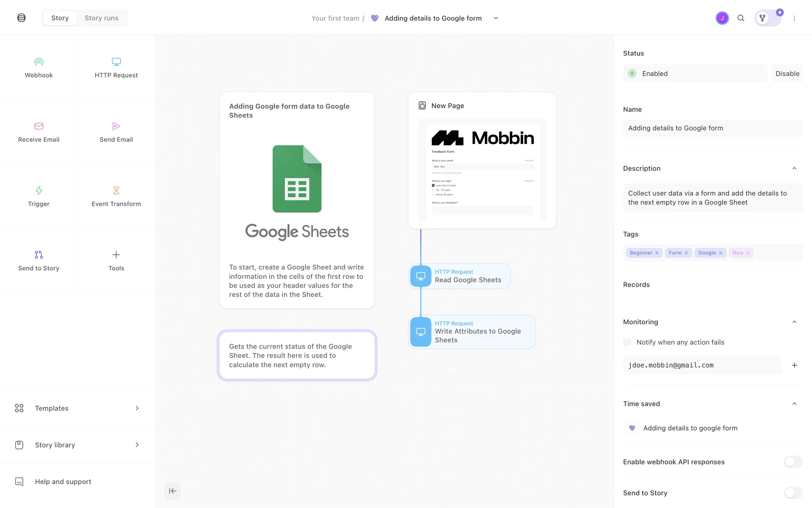Open story title dropdown arrow
Screen dimensions: 812x508
point(496,18)
